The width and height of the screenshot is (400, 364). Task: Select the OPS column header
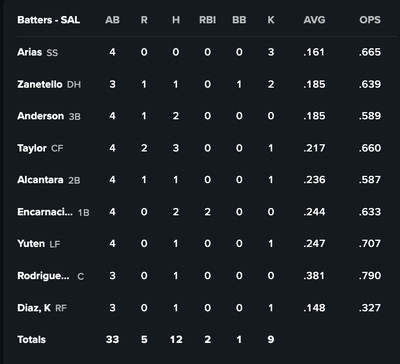(x=370, y=20)
